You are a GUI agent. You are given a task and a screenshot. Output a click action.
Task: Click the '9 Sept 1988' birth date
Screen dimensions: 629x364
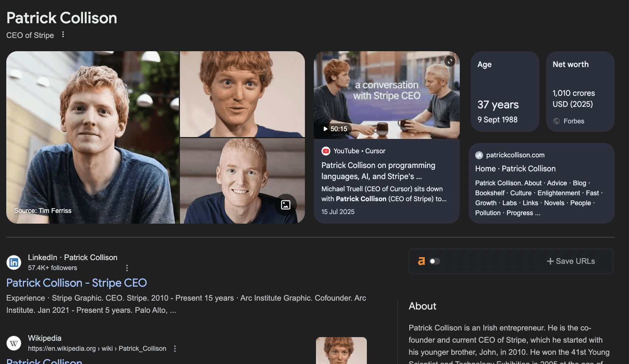pos(497,120)
